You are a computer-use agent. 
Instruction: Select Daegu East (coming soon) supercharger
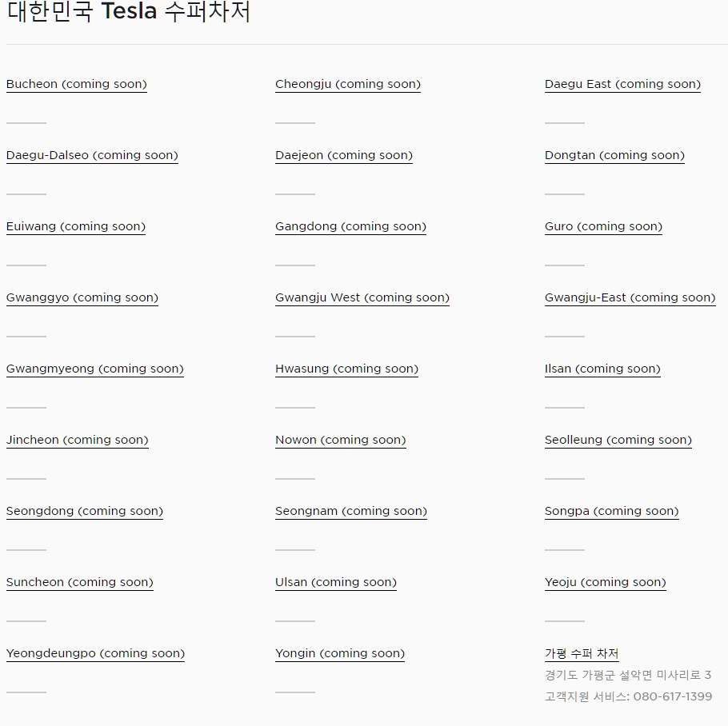[622, 85]
